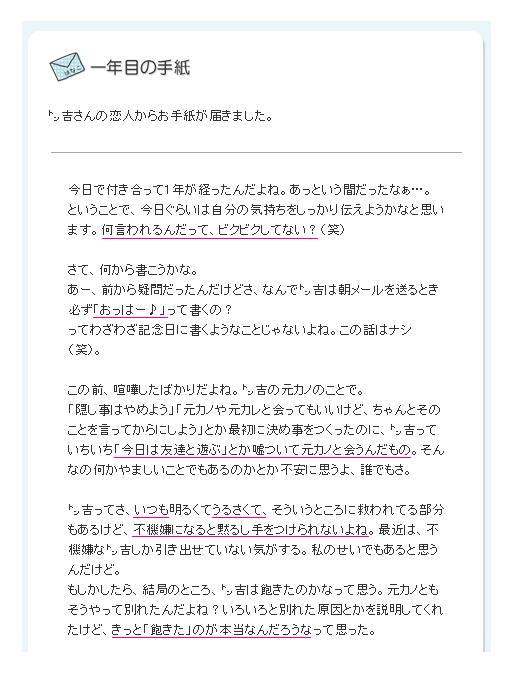Click the blue envelope icon beside the title
The height and width of the screenshot is (682, 528).
67,67
